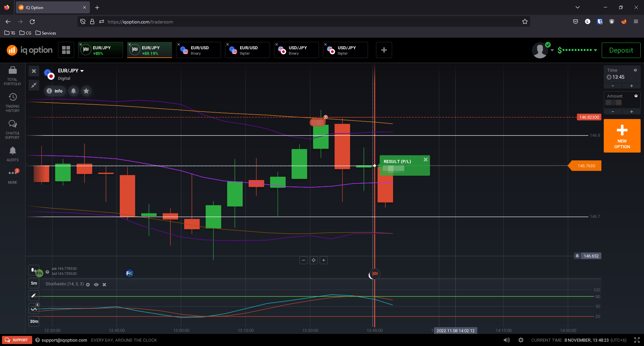Decrease expiration time with minus

point(613,86)
